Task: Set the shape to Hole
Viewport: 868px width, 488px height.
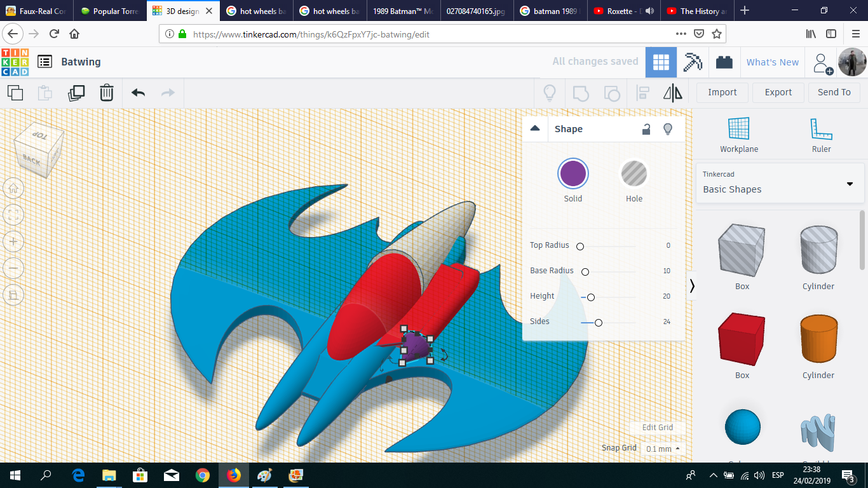Action: (634, 174)
